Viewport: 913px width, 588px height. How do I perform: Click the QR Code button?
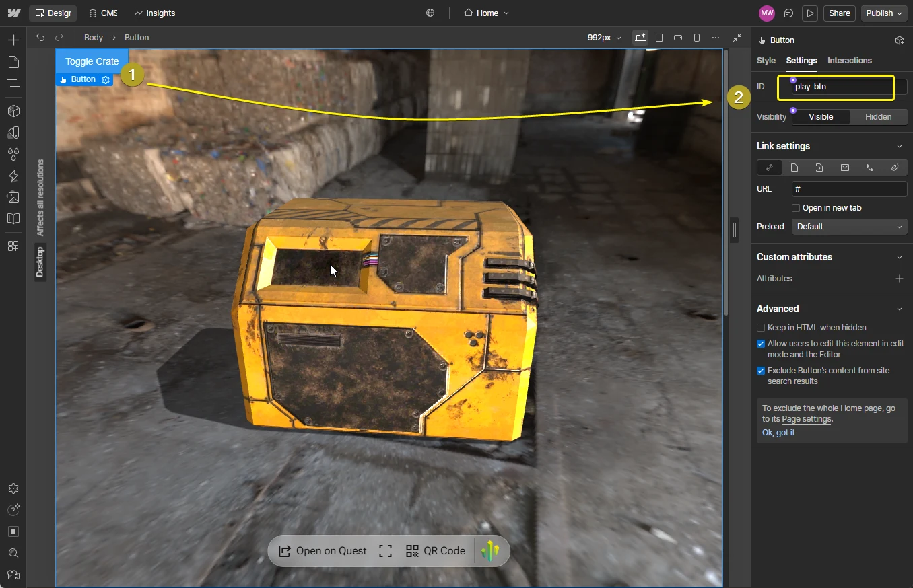tap(436, 551)
